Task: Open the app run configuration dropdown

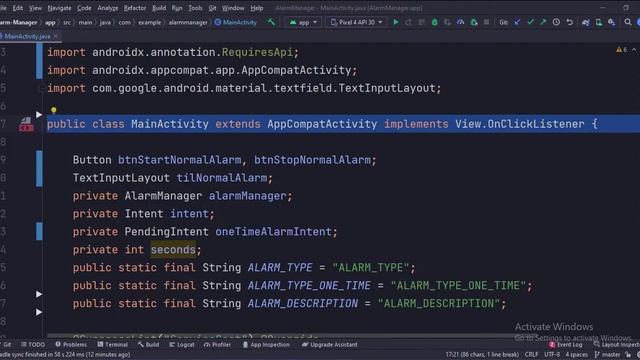Action: (x=303, y=22)
